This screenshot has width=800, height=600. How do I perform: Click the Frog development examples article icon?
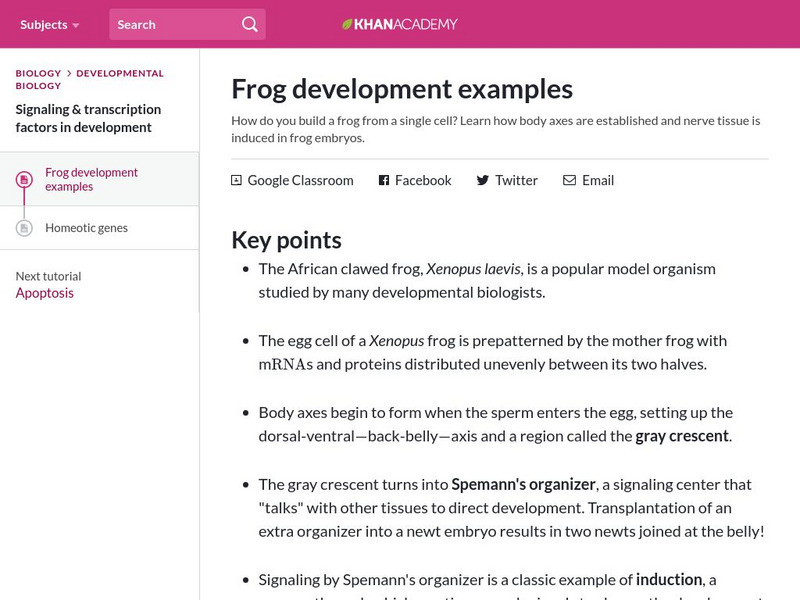pyautogui.click(x=24, y=179)
